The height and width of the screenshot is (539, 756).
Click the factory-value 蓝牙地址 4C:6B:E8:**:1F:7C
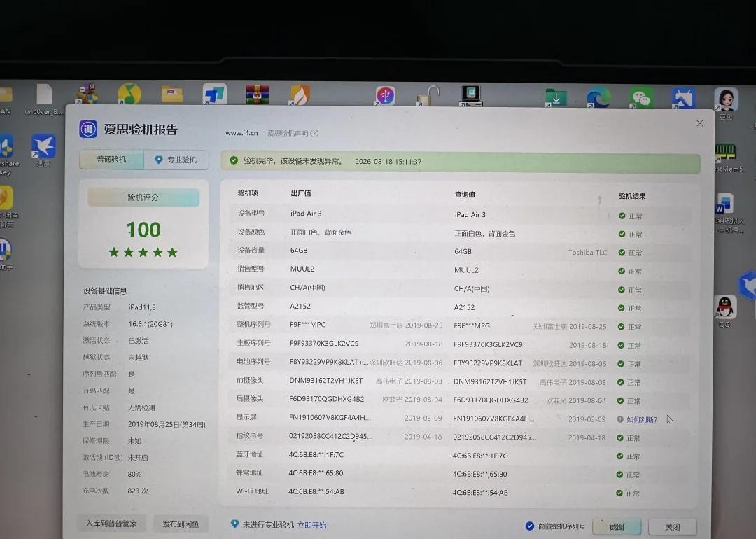coord(316,454)
